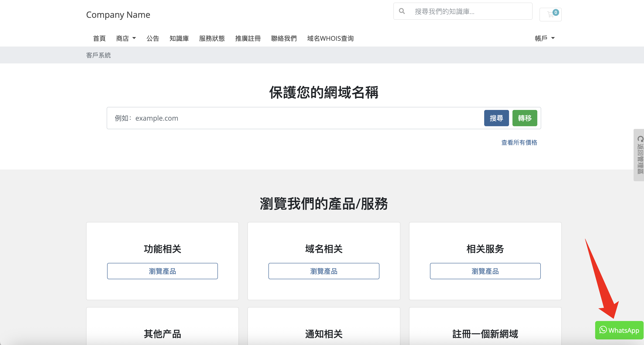Open 知識庫 from the navigation bar
This screenshot has width=644, height=345.
coord(179,39)
